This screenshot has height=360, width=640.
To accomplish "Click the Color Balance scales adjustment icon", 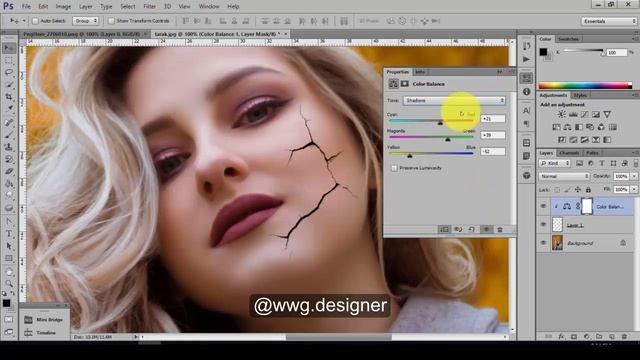I will click(567, 127).
